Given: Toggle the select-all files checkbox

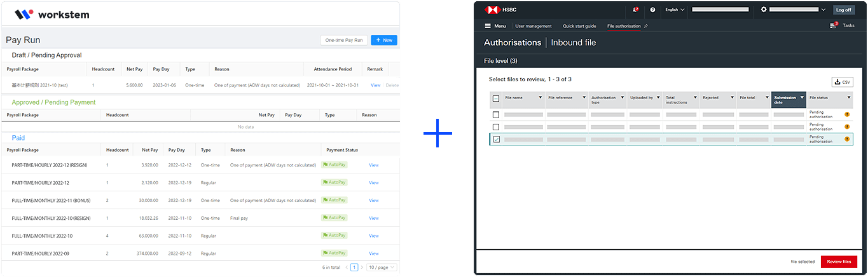Looking at the screenshot, I should [496, 98].
